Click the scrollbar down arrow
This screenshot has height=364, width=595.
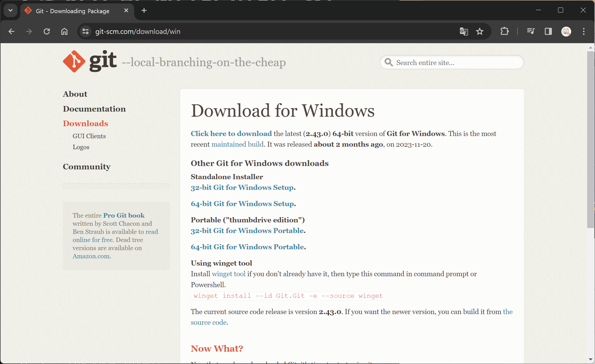(x=591, y=359)
